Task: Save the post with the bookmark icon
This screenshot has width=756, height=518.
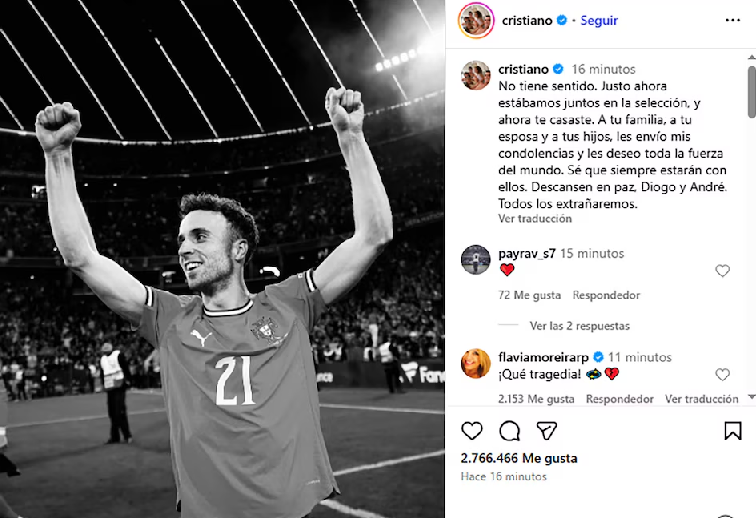Action: (x=732, y=431)
